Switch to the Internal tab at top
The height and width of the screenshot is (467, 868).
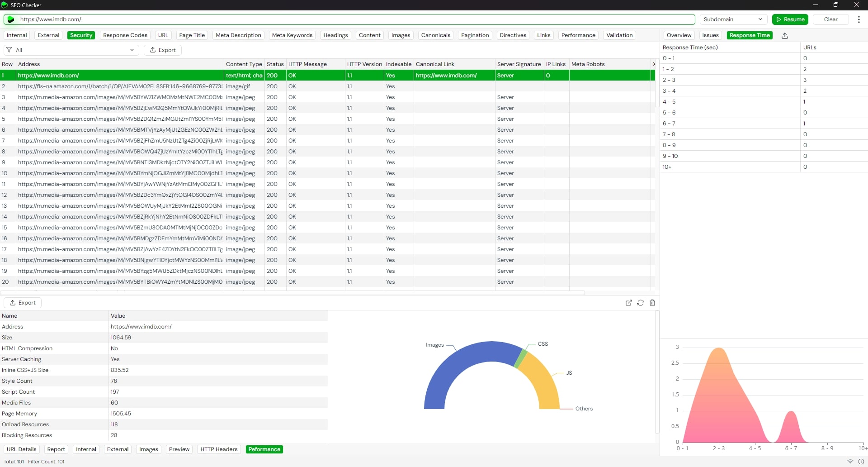(17, 35)
